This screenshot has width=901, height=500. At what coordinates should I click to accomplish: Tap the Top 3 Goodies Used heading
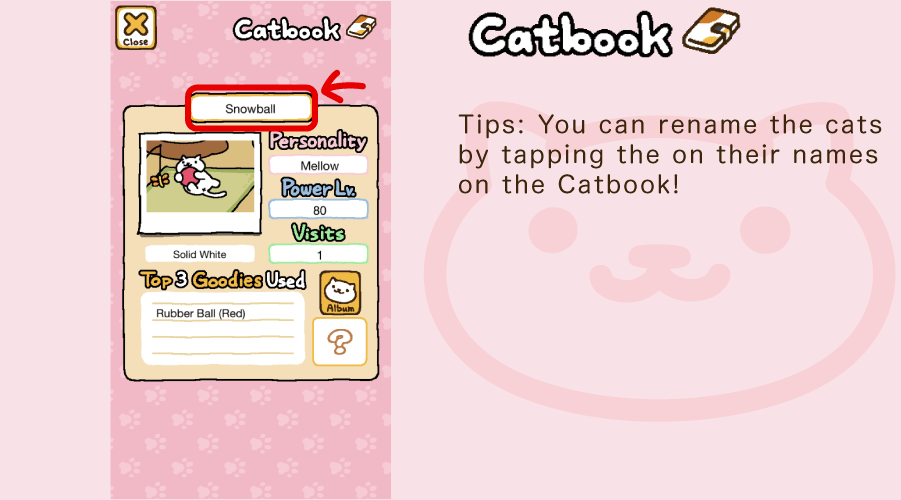tap(222, 280)
